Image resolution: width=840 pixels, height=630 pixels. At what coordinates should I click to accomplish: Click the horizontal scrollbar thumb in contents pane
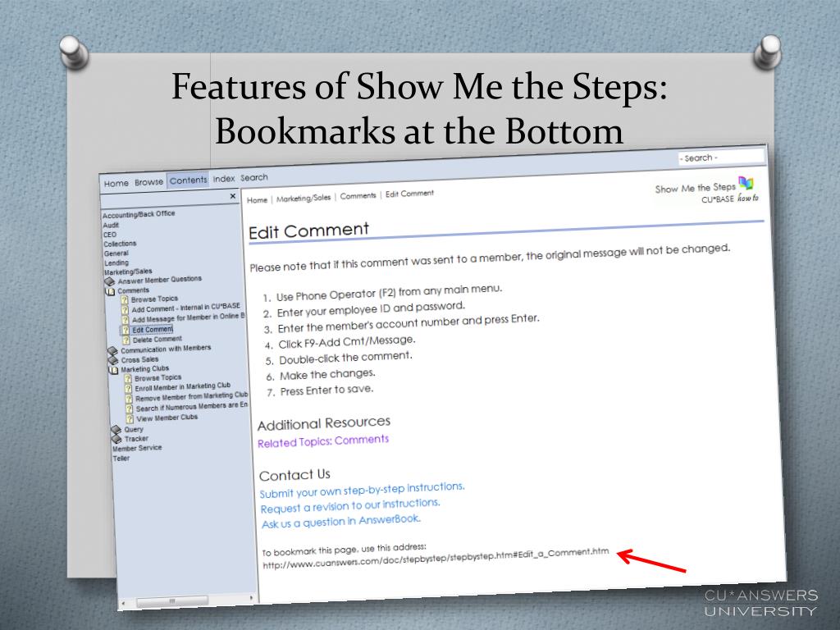[x=172, y=601]
